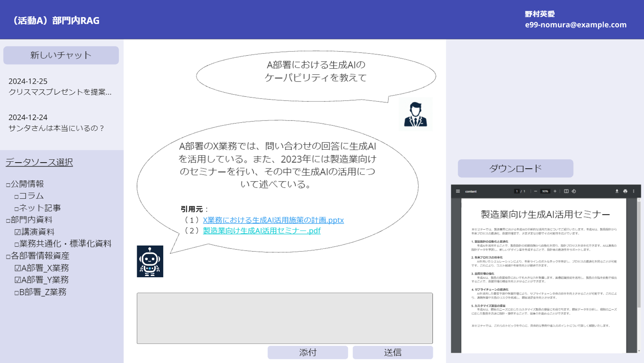Click the chat message input box
The image size is (644, 363).
[x=285, y=318]
